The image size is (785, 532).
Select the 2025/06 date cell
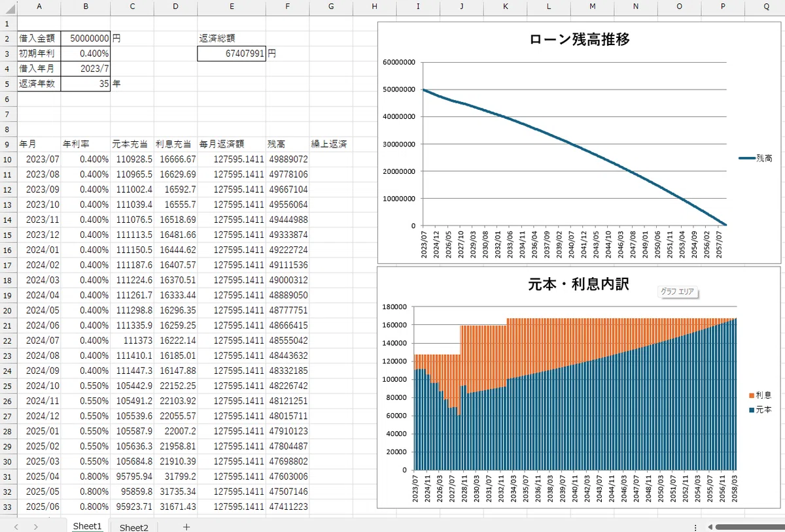39,507
